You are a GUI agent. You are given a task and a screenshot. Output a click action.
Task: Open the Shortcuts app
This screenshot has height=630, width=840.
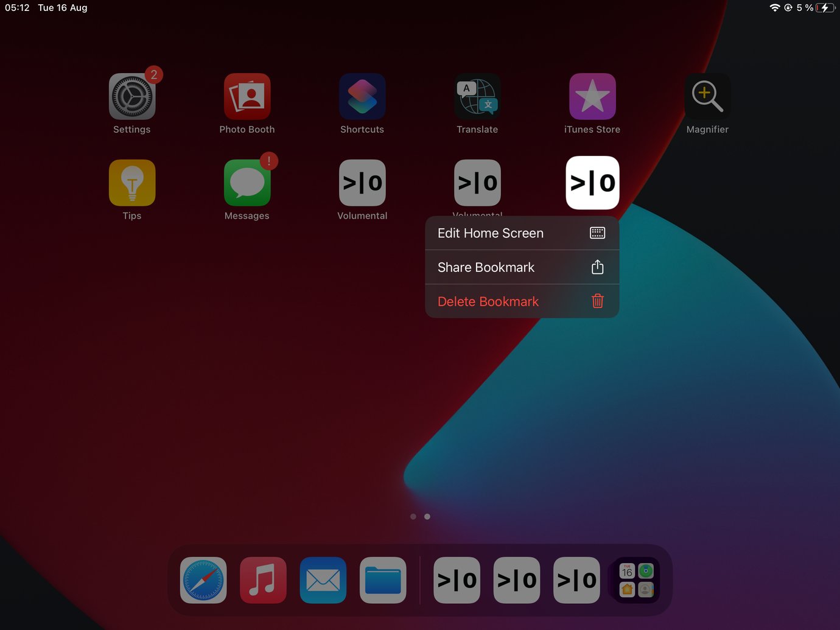click(x=362, y=96)
